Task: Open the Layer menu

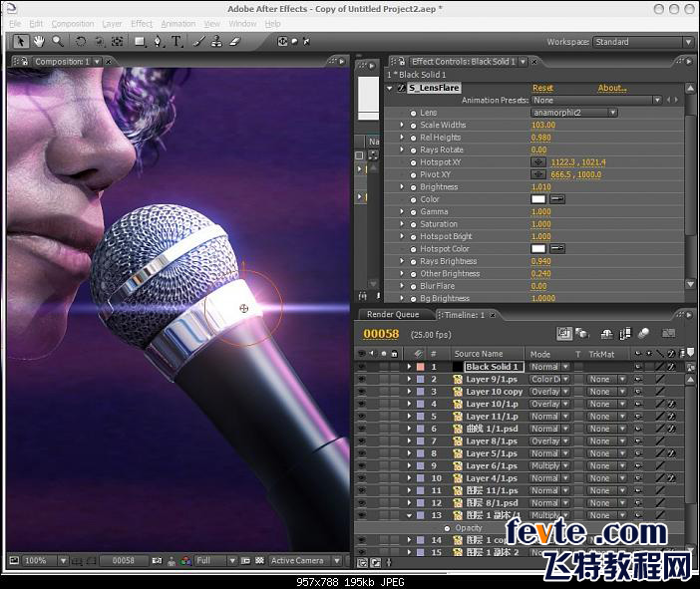Action: pos(112,24)
